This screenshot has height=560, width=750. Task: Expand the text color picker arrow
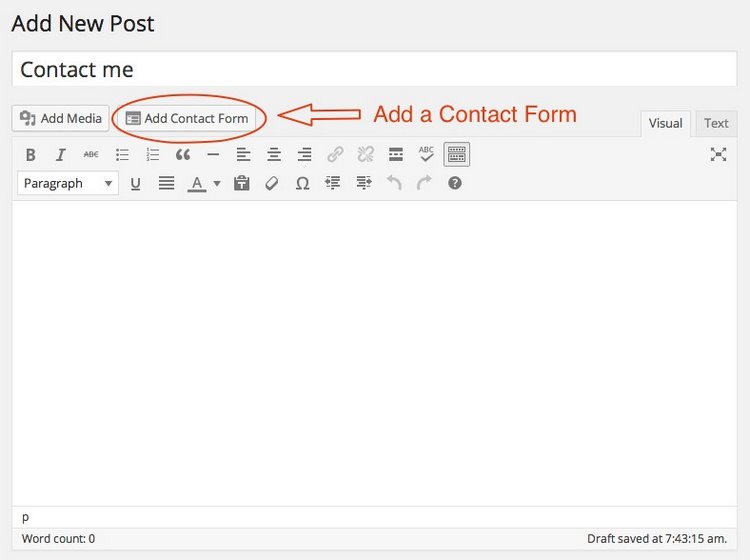(x=217, y=184)
